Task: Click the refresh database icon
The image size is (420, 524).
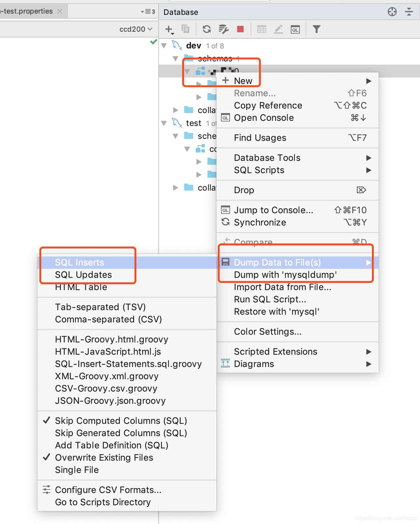Action: click(x=207, y=29)
